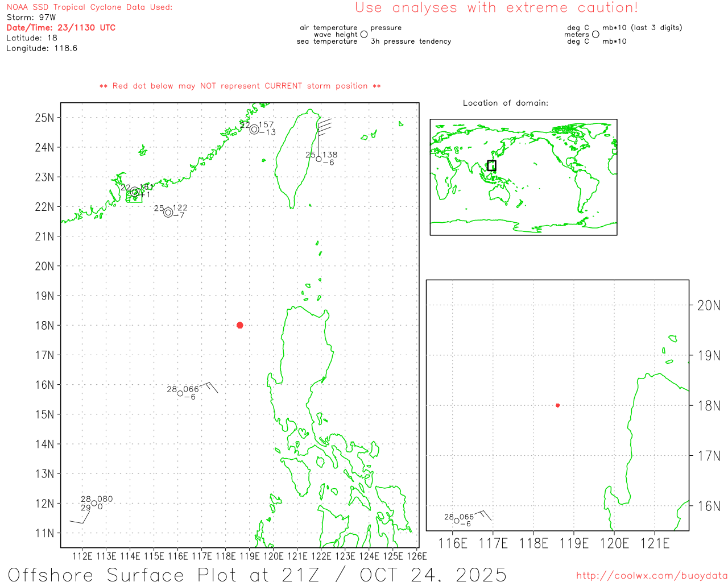The width and height of the screenshot is (728, 582).
Task: Click the black domain box on world map
Action: 491,165
